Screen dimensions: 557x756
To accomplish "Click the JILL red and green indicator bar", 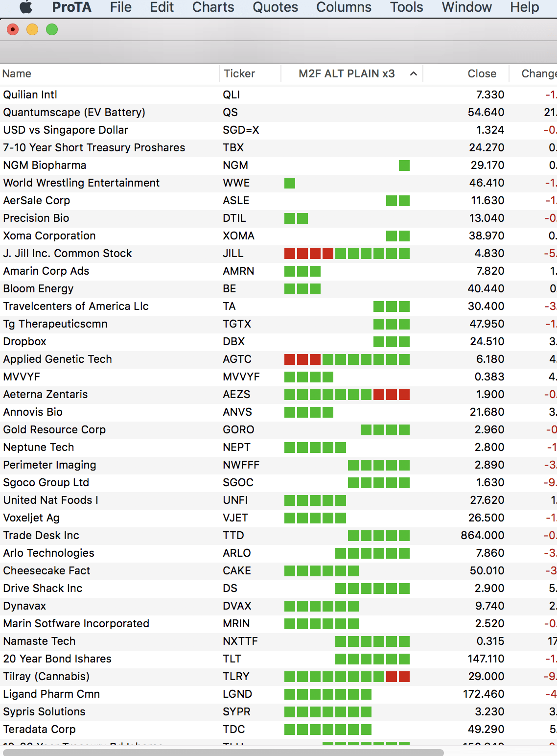I will click(347, 254).
